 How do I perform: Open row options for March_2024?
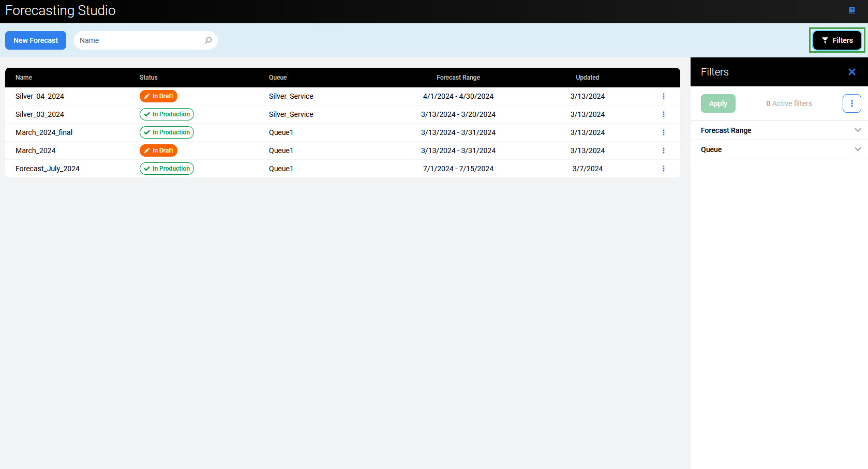663,150
